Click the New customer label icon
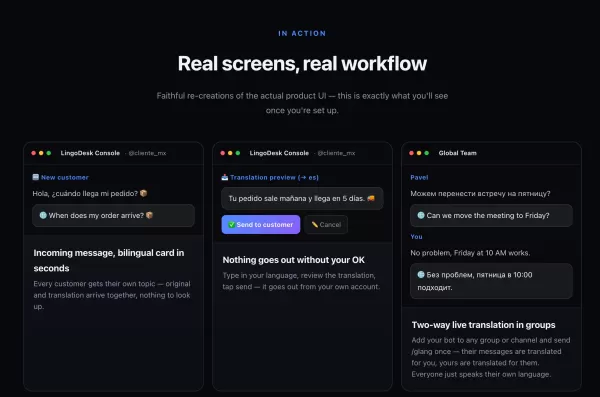 pyautogui.click(x=36, y=177)
